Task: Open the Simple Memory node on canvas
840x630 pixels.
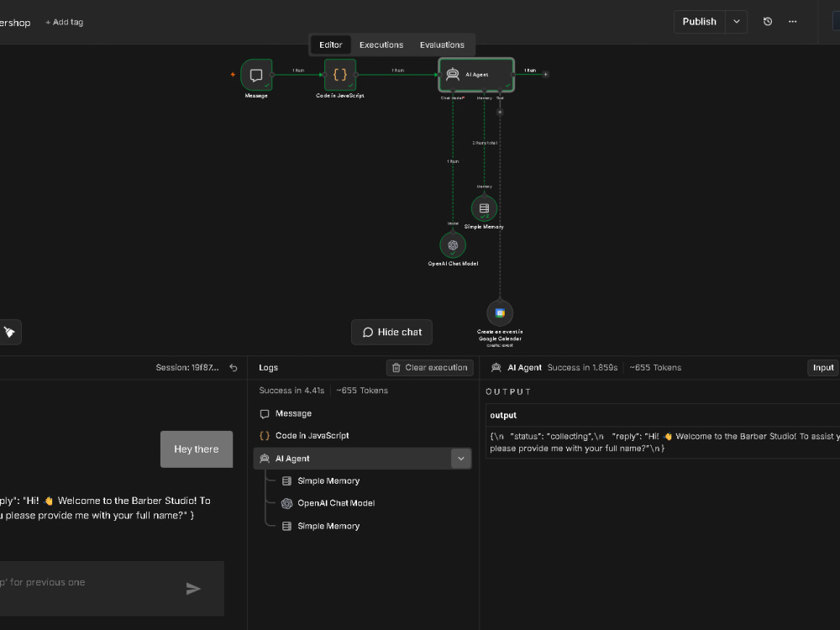Action: (484, 208)
